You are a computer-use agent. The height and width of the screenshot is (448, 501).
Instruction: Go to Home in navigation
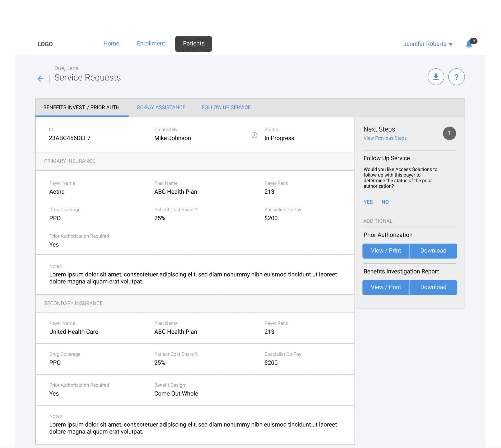coord(111,44)
